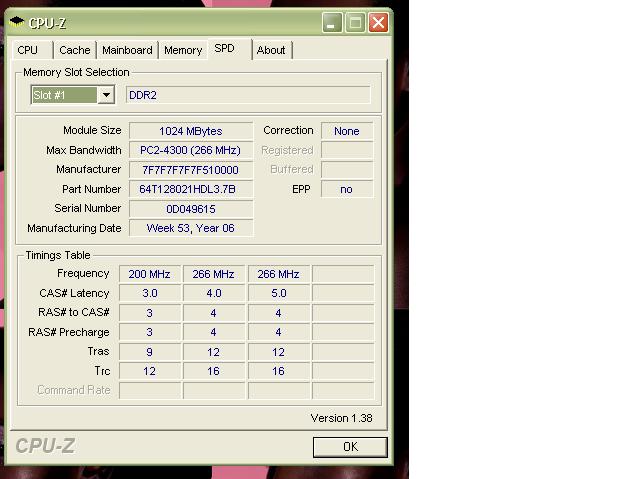Open the Cache tab
Screen dimensions: 640x479
[75, 50]
